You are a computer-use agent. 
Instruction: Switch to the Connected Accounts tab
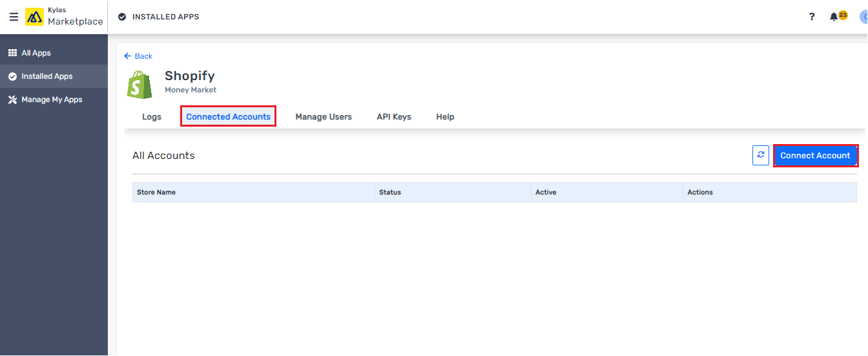(x=228, y=117)
